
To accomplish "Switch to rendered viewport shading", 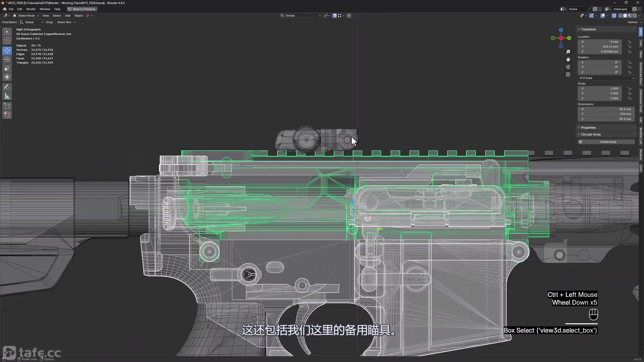I will [x=635, y=16].
